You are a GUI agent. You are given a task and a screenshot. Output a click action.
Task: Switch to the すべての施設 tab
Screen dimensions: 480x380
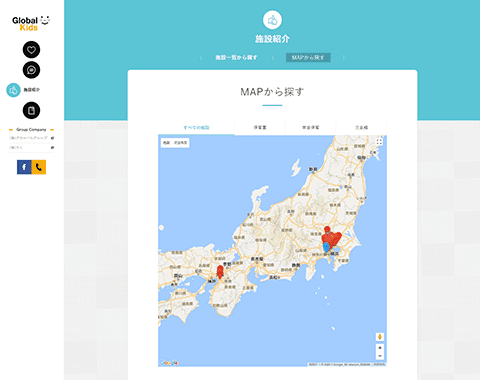click(196, 128)
